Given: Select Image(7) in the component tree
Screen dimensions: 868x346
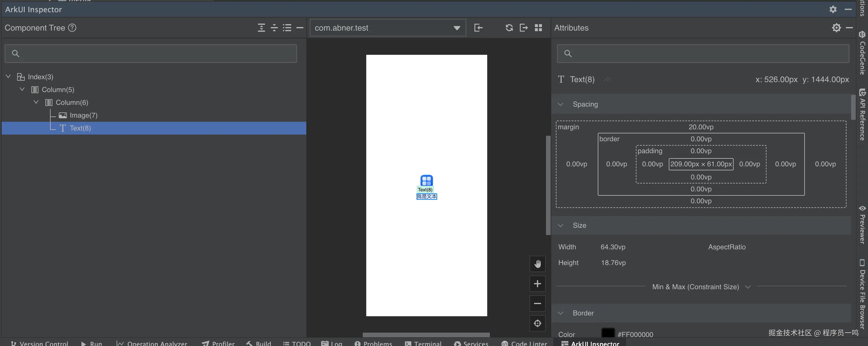Looking at the screenshot, I should tap(83, 115).
